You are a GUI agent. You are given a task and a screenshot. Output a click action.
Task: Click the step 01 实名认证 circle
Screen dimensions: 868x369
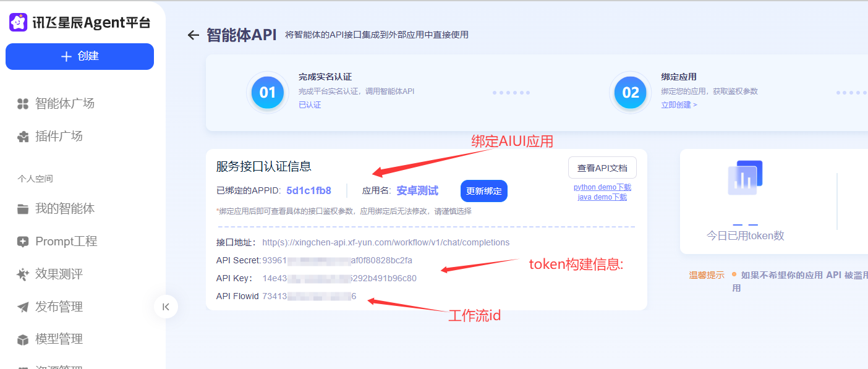(x=268, y=93)
